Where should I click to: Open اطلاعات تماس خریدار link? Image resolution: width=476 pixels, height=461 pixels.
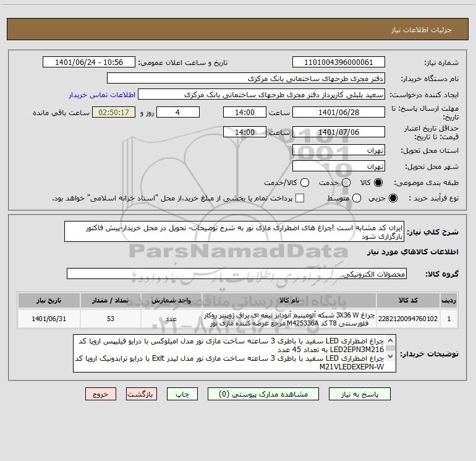pyautogui.click(x=102, y=95)
